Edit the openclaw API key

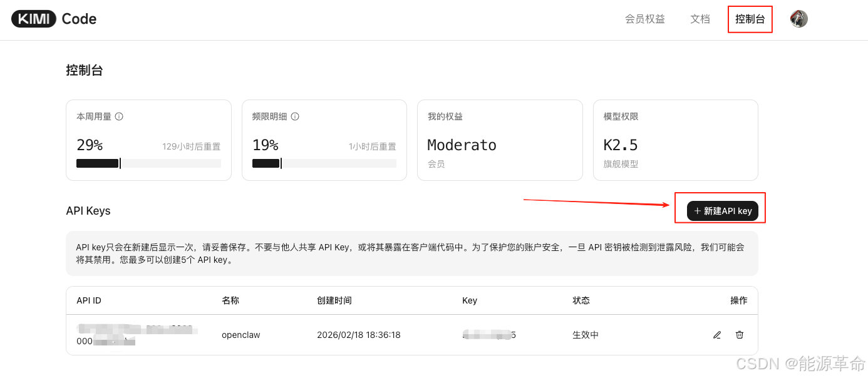[x=717, y=335]
